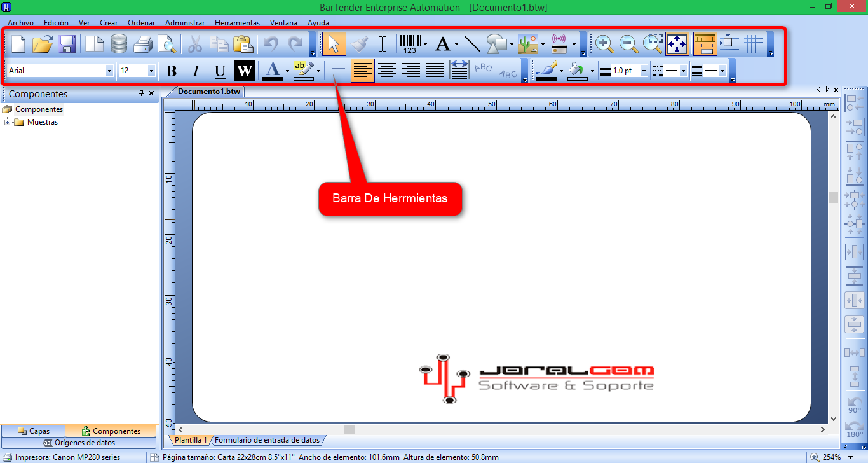Select the text cursor I-beam tool
This screenshot has width=868, height=463.
click(383, 44)
